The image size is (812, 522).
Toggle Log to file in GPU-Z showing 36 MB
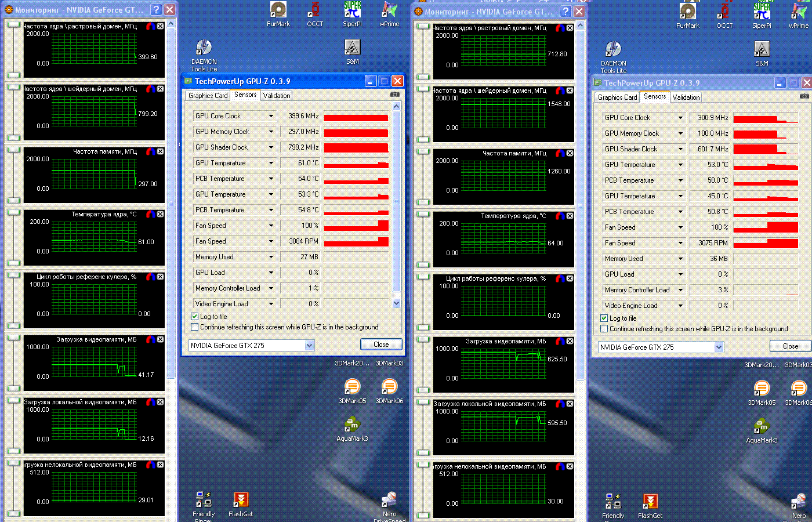(604, 318)
